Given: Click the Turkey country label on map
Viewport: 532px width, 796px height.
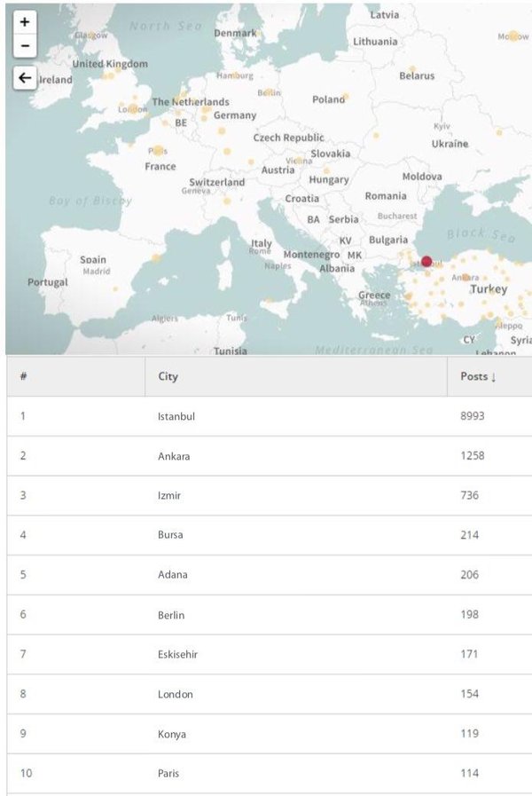Looking at the screenshot, I should coord(489,289).
